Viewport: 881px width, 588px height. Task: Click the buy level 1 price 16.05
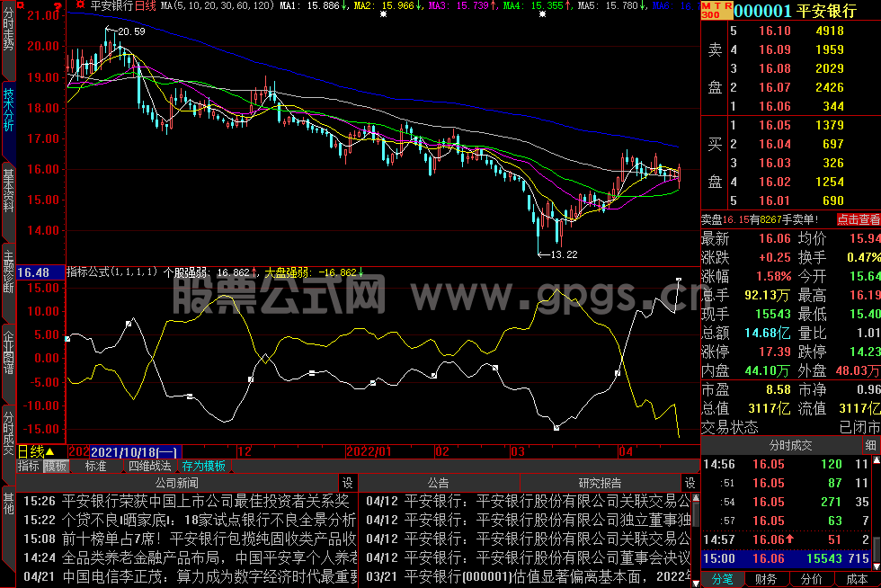[774, 125]
